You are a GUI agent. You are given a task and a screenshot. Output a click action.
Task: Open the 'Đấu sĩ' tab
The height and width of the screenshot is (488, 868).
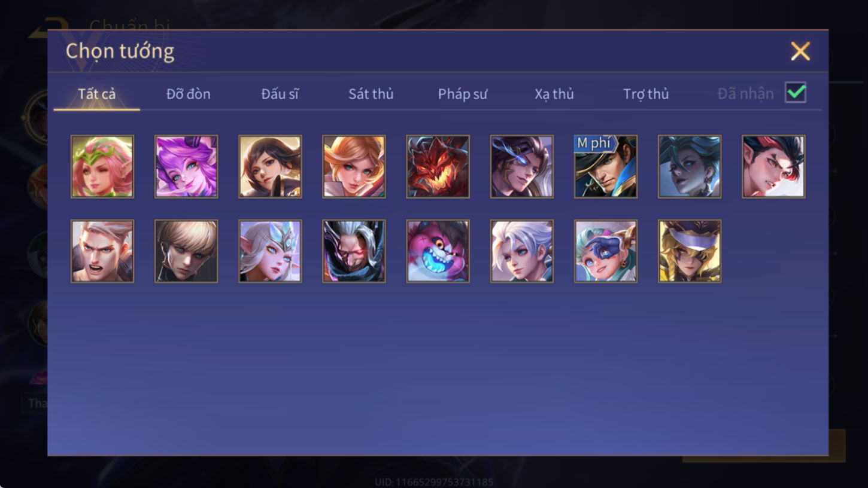[x=280, y=94]
